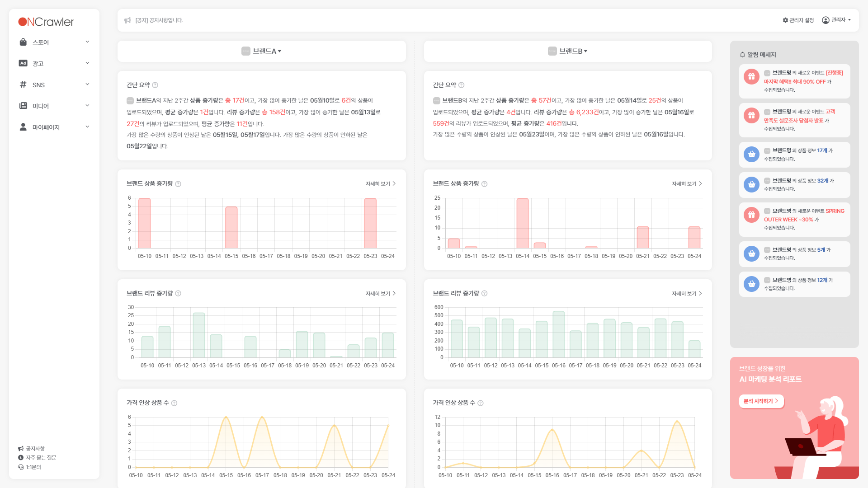Click the megaphone icon in notice bar
Image resolution: width=868 pixels, height=488 pixels.
coord(127,20)
